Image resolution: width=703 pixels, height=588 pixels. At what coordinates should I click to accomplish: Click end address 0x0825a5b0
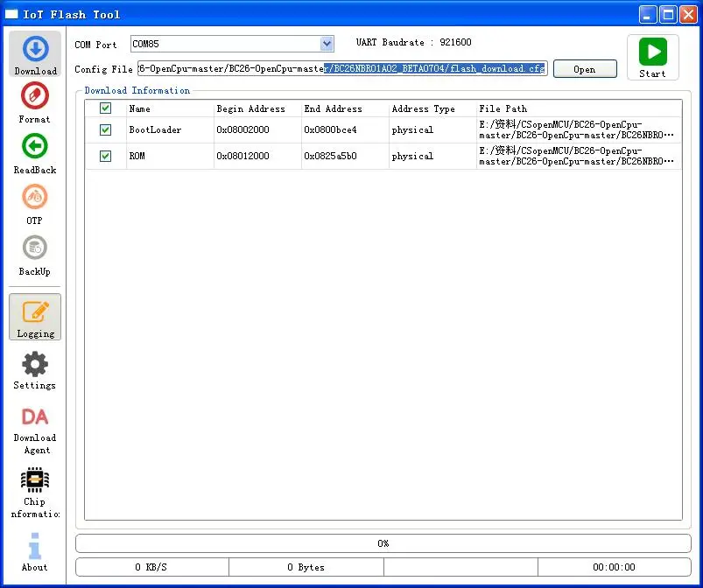coord(330,156)
